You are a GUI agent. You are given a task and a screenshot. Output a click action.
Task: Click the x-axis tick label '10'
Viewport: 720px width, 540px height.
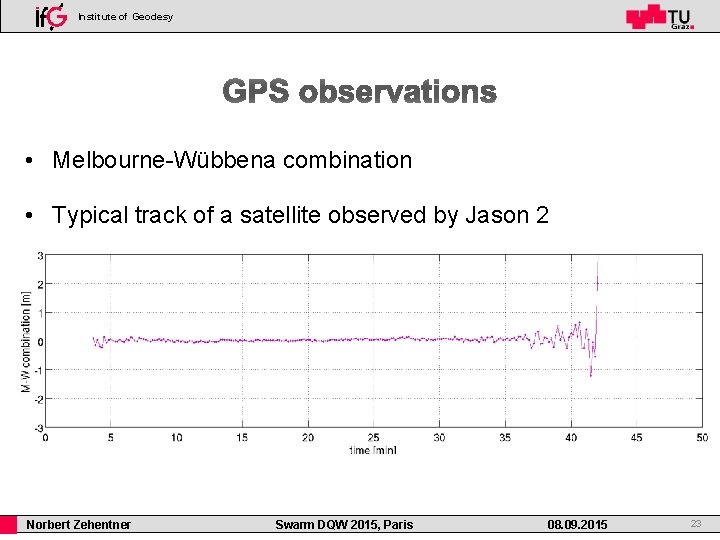[176, 438]
